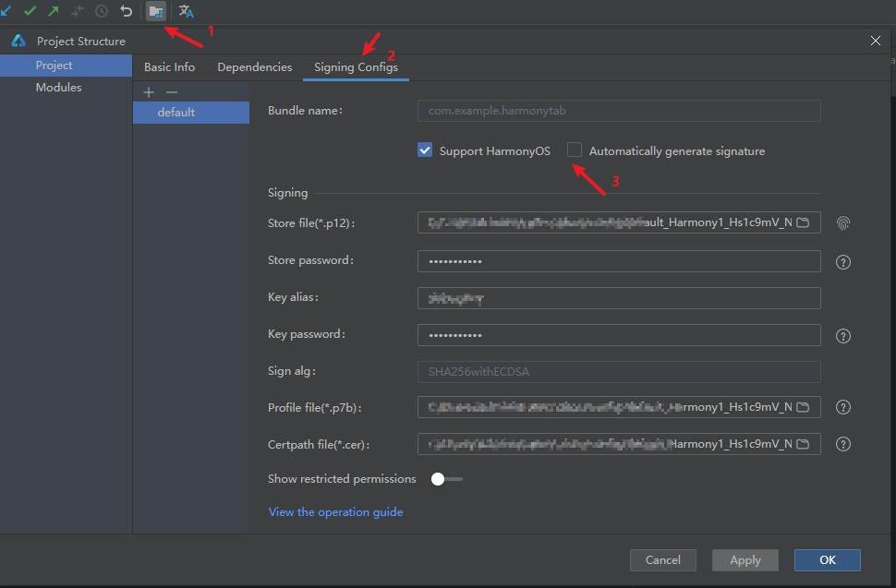Open the Dependencies tab

click(x=254, y=67)
